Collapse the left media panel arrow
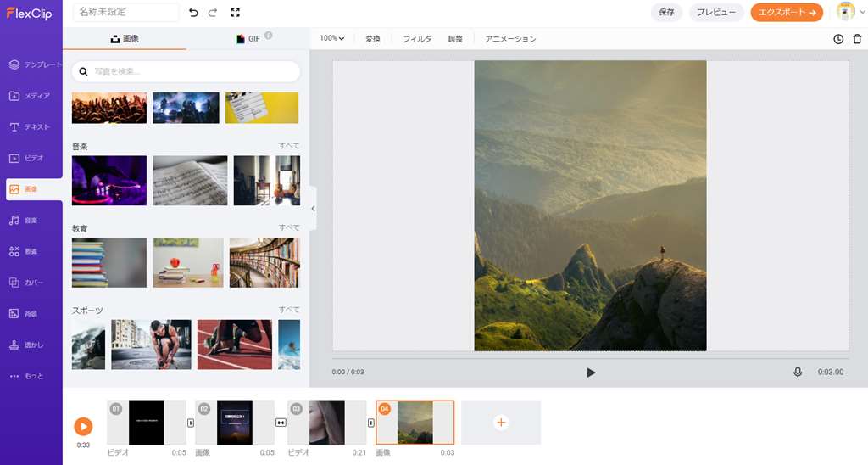868x465 pixels. coord(312,209)
